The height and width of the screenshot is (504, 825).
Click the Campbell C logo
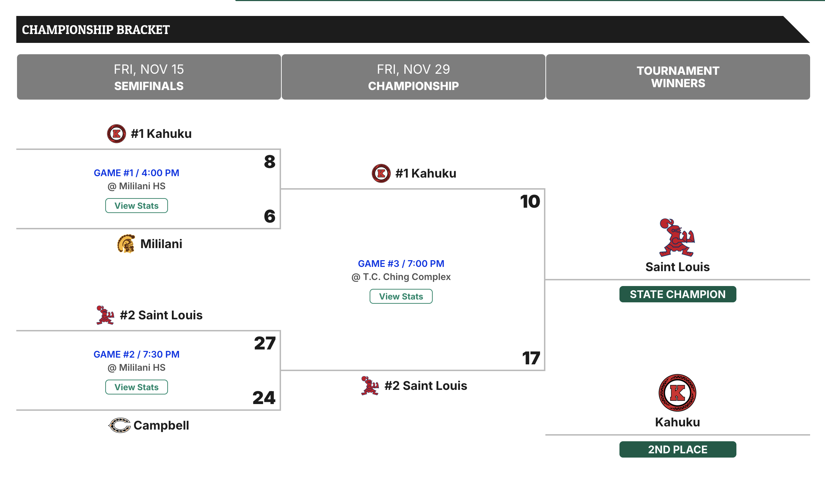click(x=119, y=425)
